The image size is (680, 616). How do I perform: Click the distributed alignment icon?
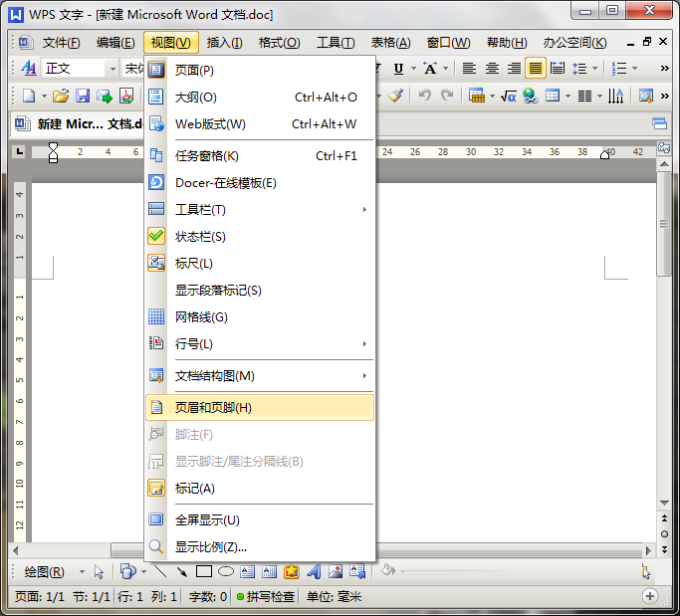[558, 69]
